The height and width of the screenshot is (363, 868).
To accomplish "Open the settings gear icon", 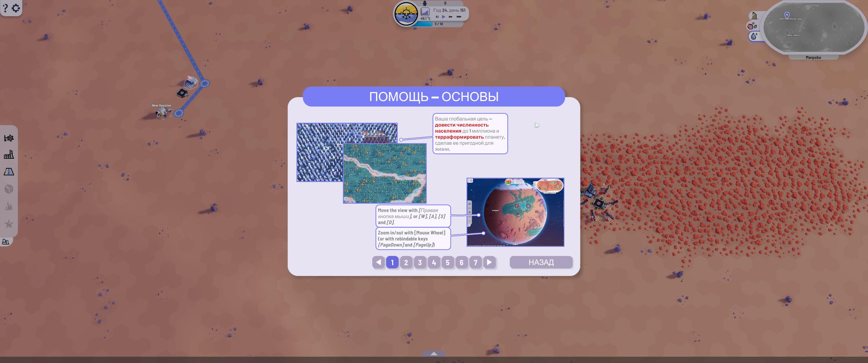I will coord(15,8).
